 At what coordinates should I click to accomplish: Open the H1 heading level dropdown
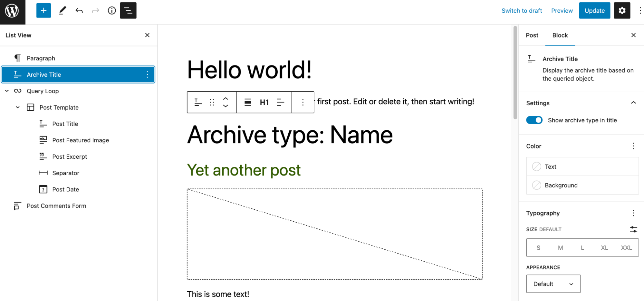(x=264, y=102)
